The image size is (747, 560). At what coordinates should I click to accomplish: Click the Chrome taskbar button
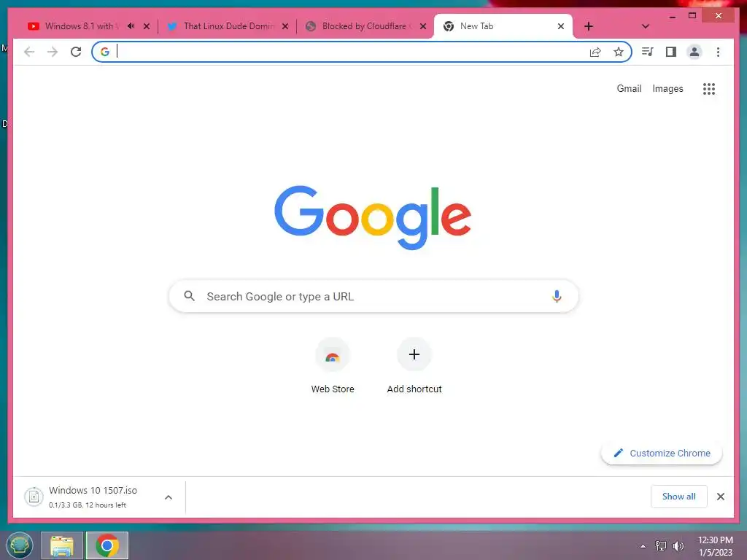coord(107,545)
